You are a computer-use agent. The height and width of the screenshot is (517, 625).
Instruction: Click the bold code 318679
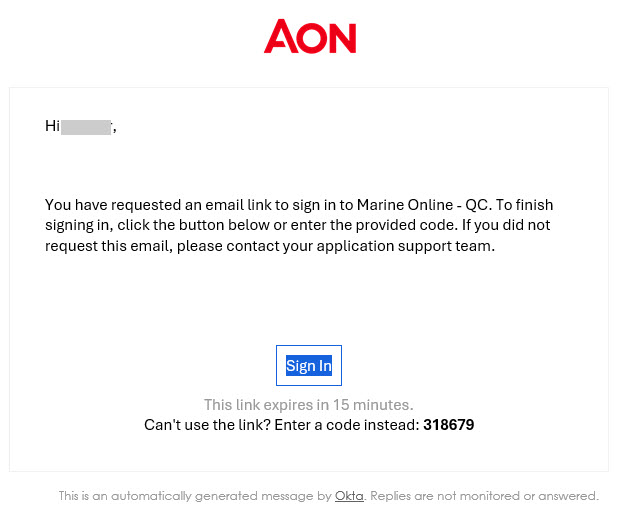point(448,425)
